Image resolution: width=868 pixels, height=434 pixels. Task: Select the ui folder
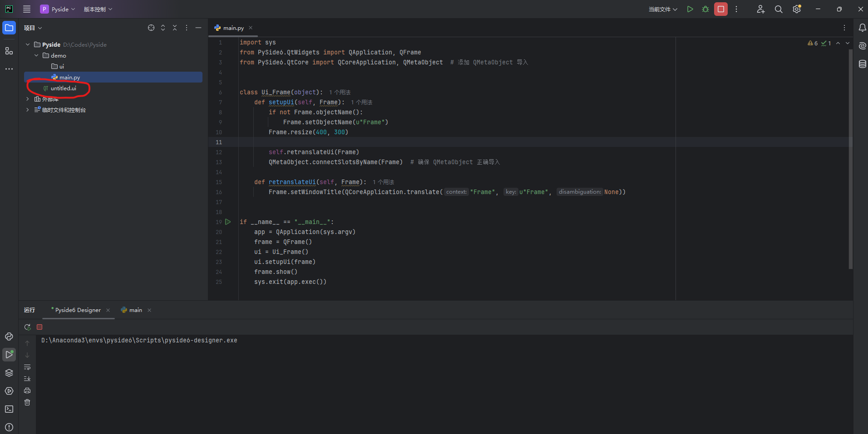tap(58, 66)
